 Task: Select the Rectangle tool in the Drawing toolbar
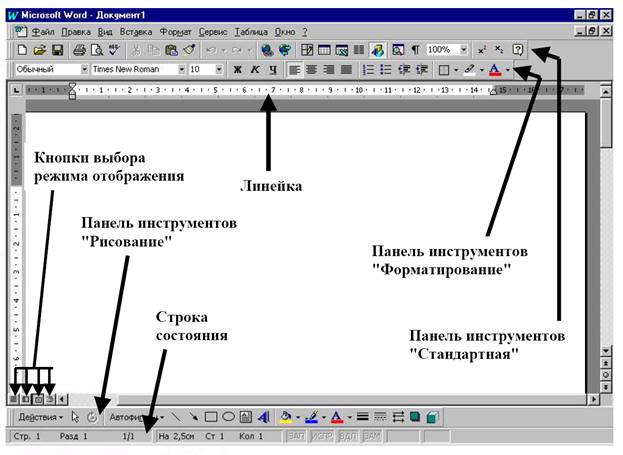(211, 416)
